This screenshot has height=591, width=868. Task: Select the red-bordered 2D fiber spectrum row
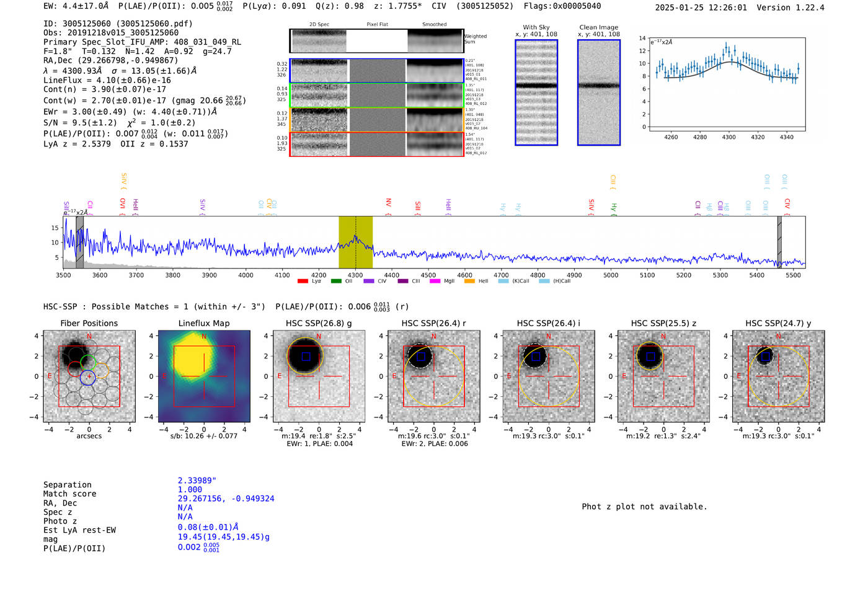click(x=376, y=144)
